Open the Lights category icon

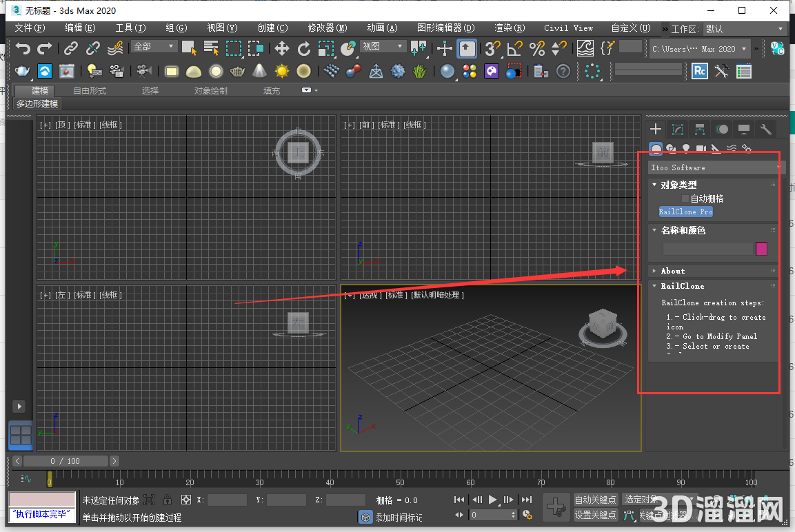click(x=685, y=148)
